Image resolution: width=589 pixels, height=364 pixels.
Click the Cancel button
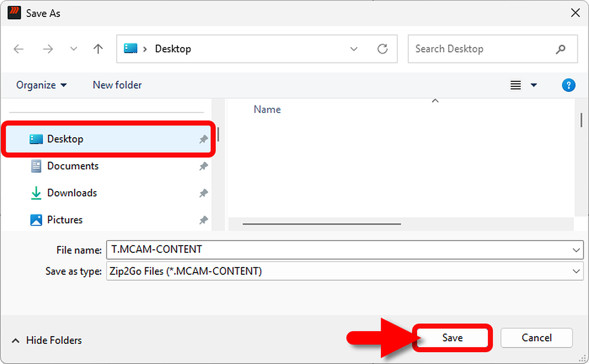click(537, 338)
